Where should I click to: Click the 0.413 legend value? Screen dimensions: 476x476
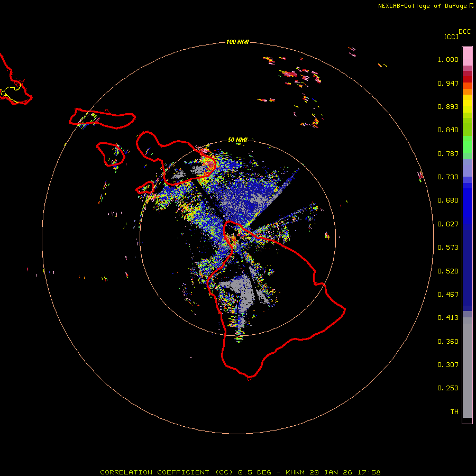click(448, 318)
